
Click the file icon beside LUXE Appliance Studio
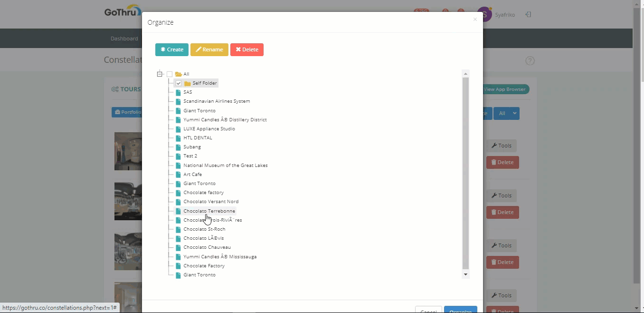(178, 129)
